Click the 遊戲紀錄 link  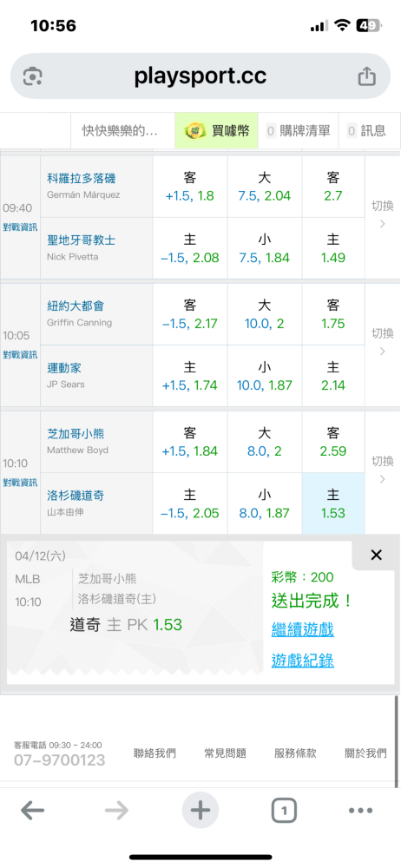tap(302, 660)
